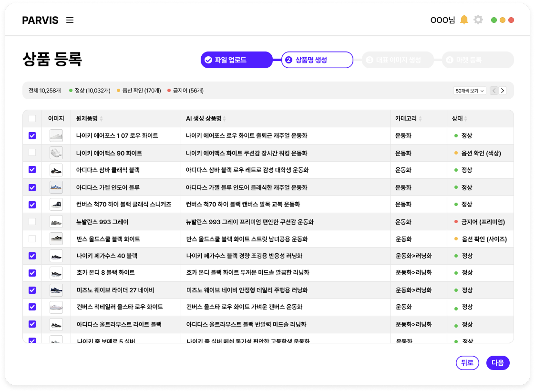Check the 나이키 에어맥스 90 화이트 row
The image size is (535, 392).
[32, 153]
